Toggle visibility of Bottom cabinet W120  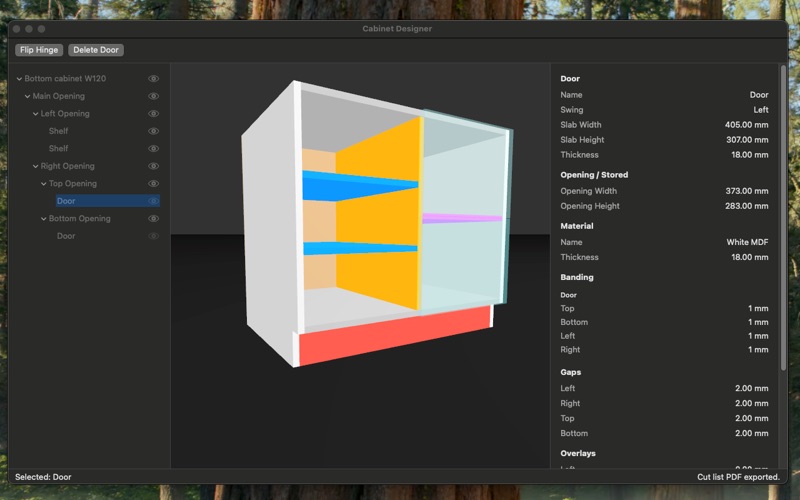point(154,79)
